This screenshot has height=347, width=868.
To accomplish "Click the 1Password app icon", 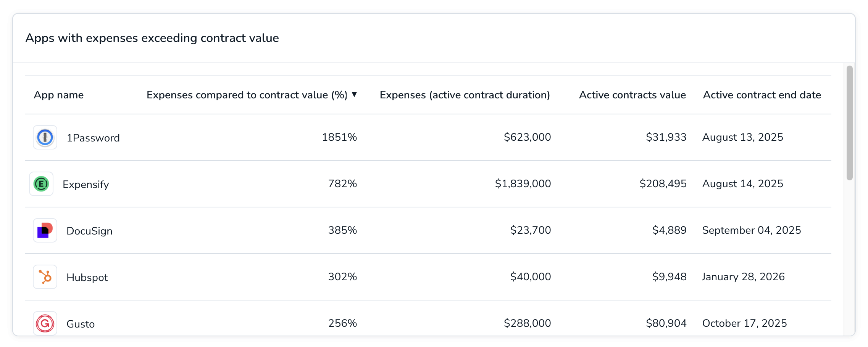I will pyautogui.click(x=45, y=137).
